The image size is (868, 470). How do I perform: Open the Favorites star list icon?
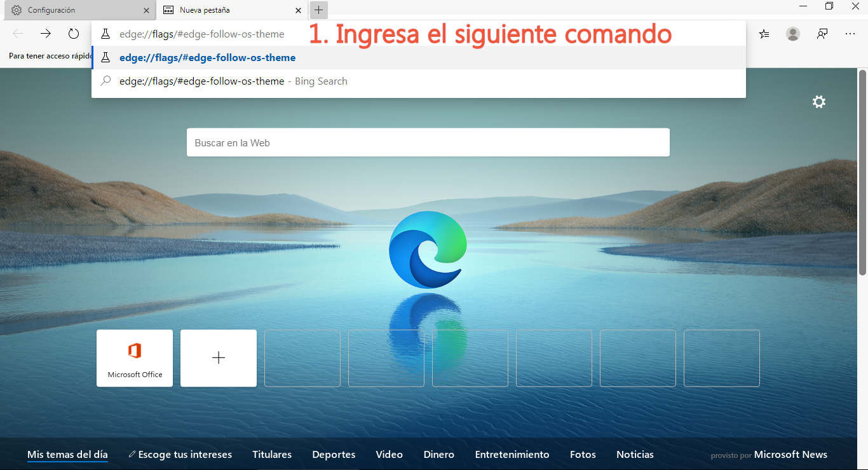(x=764, y=34)
